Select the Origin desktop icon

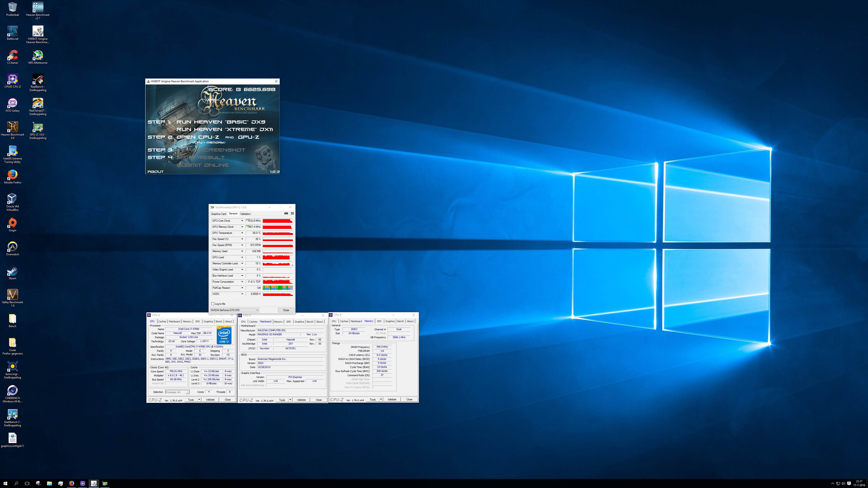coord(12,224)
